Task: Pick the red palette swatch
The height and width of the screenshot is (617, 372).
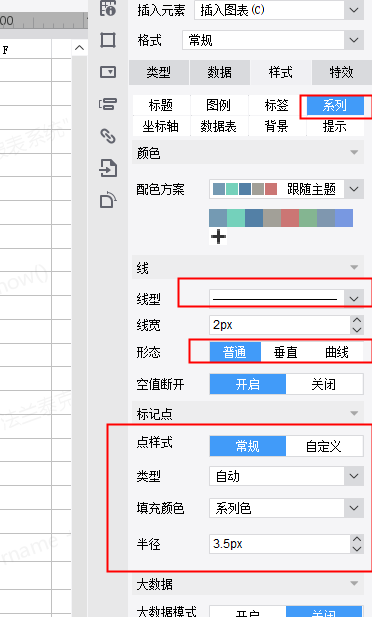Action: [x=290, y=218]
